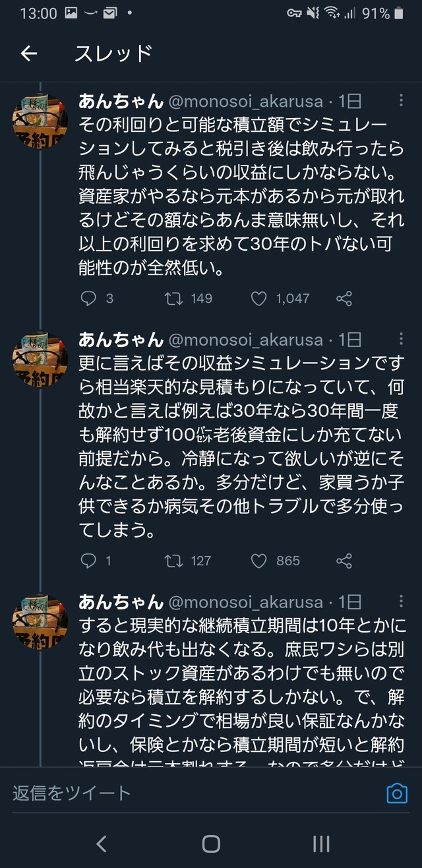
Task: Tap the 返信をツイート reply field
Action: [198, 793]
